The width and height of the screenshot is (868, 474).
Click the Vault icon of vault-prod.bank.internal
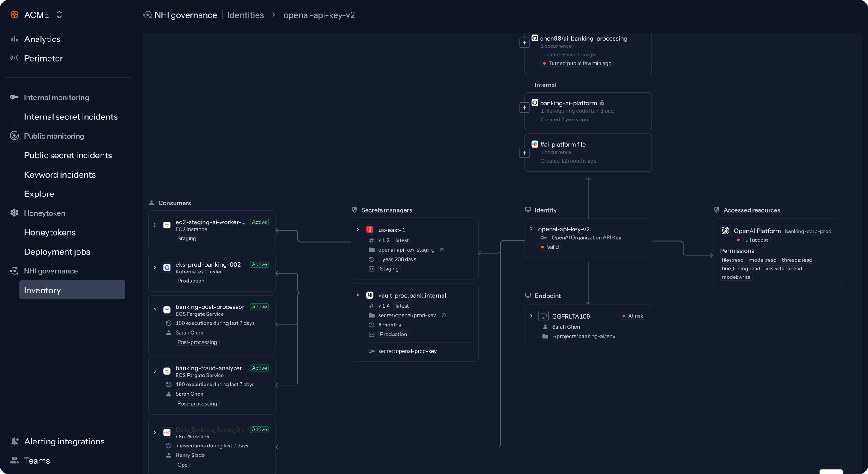pos(370,295)
